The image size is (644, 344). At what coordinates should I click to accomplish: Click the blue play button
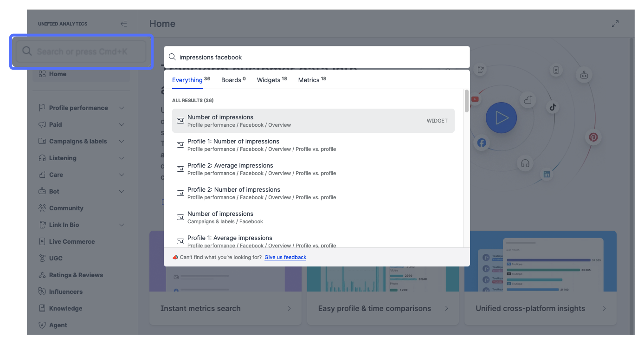click(x=501, y=118)
